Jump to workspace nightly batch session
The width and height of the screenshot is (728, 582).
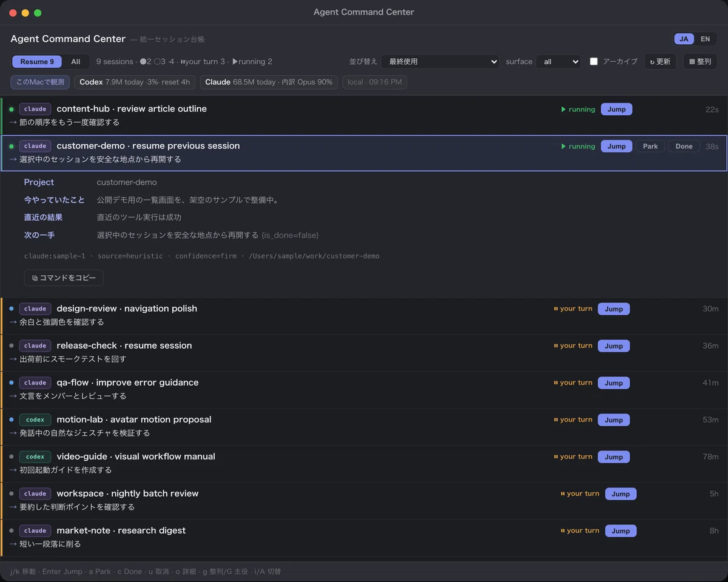(x=621, y=494)
